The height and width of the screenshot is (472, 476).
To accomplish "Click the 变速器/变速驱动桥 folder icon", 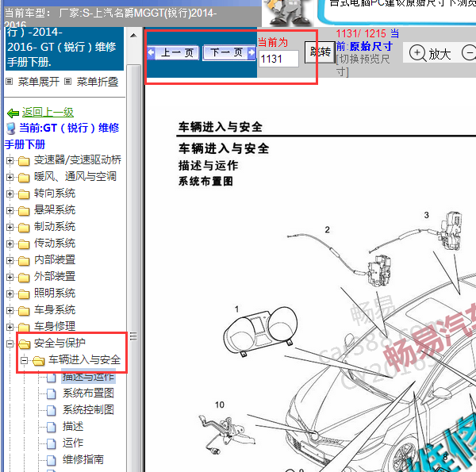I will tap(24, 161).
